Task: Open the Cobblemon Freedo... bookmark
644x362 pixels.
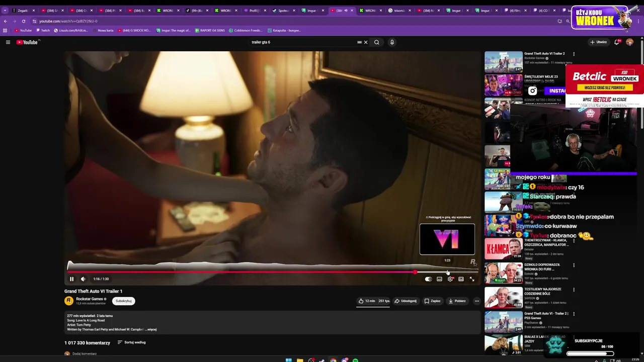Action: click(247, 30)
